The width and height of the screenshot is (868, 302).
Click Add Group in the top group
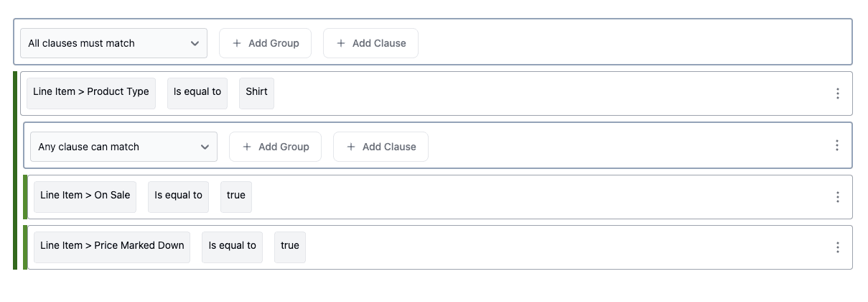click(265, 43)
